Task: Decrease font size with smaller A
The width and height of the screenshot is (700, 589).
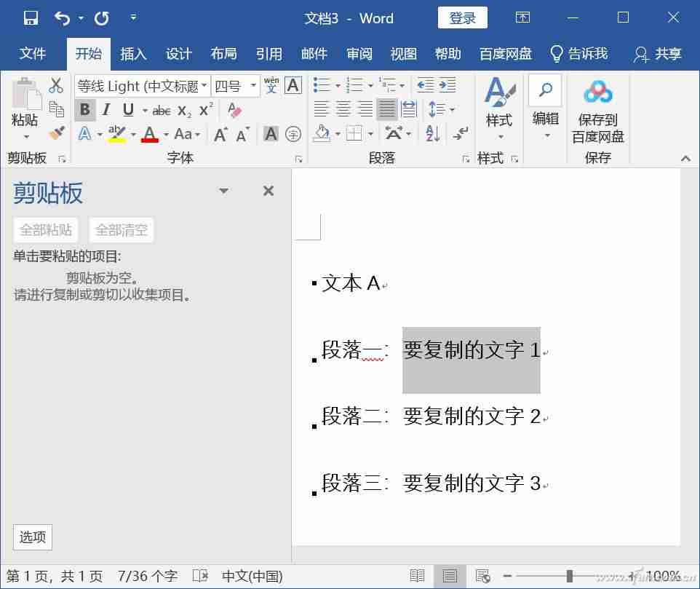Action: pyautogui.click(x=242, y=134)
